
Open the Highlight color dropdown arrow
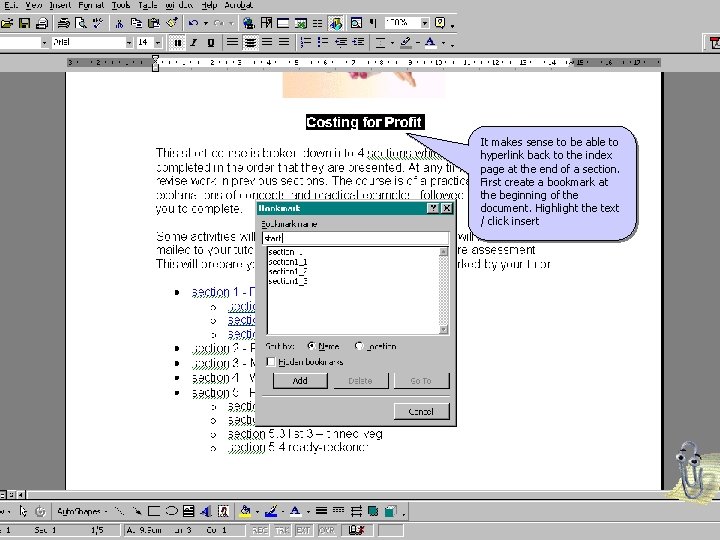point(418,43)
